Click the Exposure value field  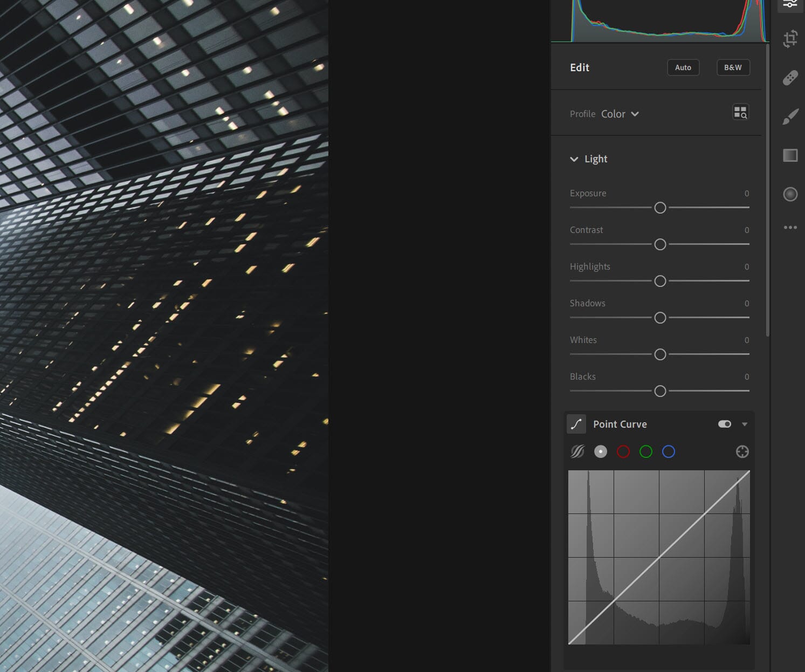747,193
